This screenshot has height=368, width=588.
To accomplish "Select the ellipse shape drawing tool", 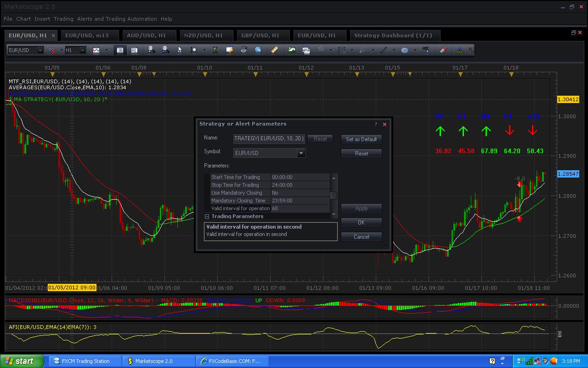I will tap(405, 50).
